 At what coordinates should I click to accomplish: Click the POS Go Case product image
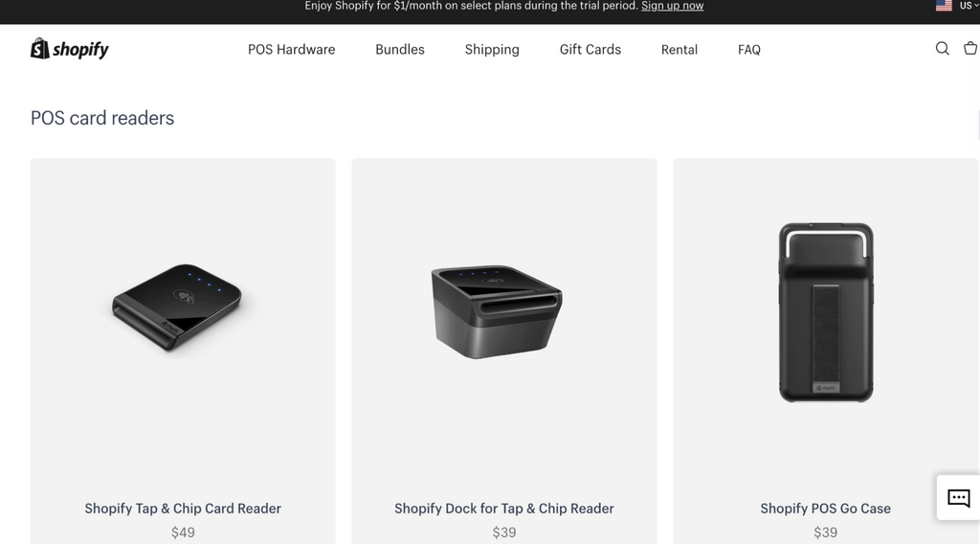[826, 312]
